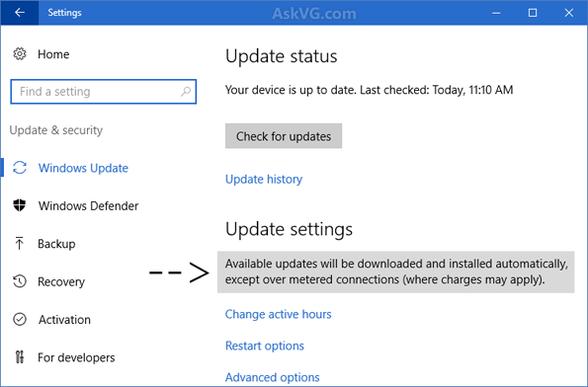Click Check for updates button

284,136
